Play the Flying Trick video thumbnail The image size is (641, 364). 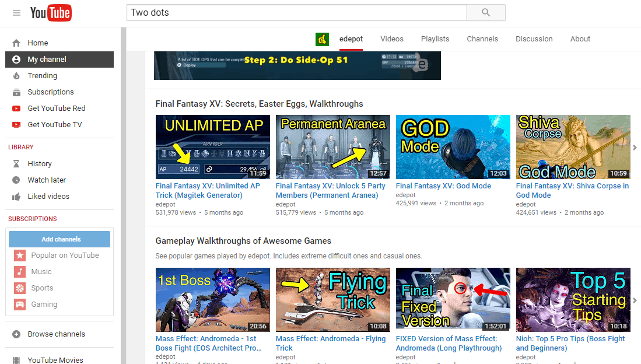333,300
